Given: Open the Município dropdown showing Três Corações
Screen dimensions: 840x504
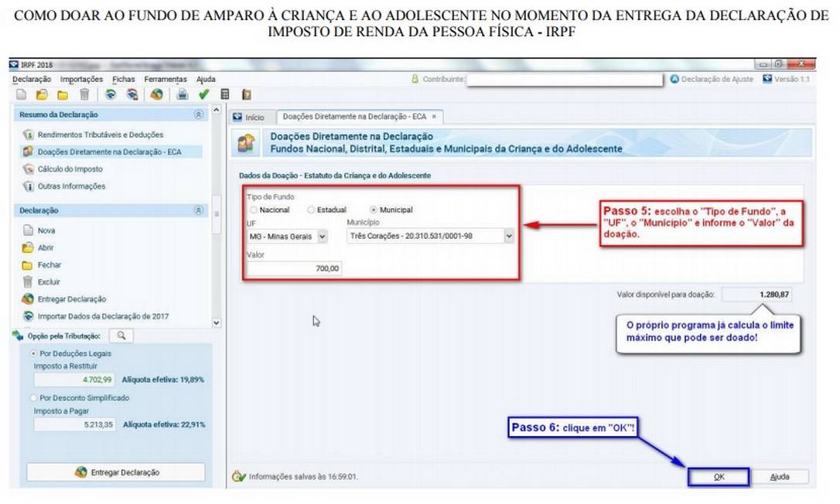Looking at the screenshot, I should [430, 237].
